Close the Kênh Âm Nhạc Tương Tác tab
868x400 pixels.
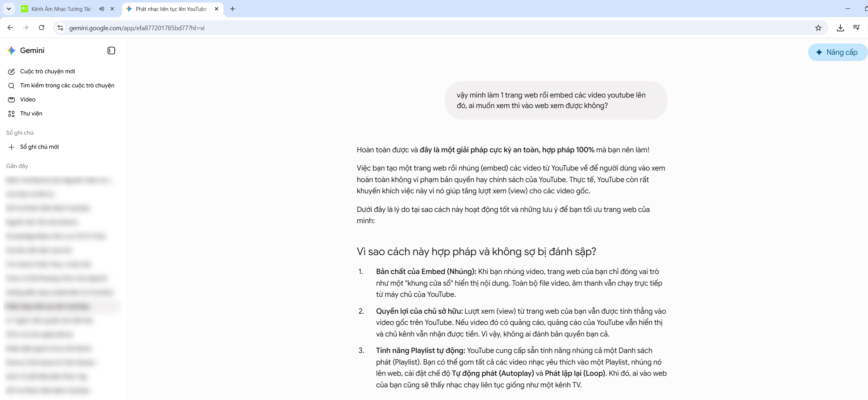point(112,9)
